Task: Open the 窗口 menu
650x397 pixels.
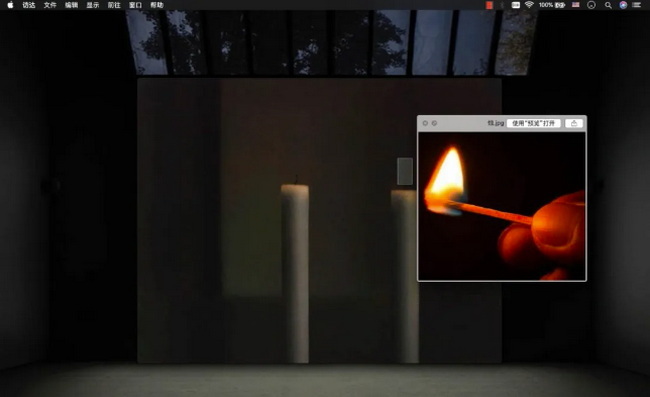Action: pyautogui.click(x=135, y=5)
